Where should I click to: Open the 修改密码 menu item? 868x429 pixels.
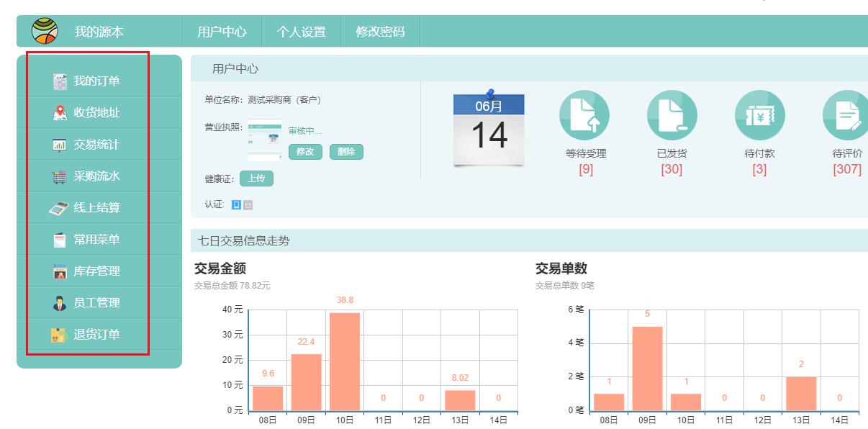click(x=379, y=30)
